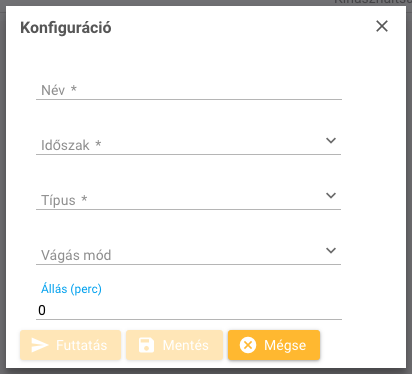Click the floppy disk icon on Mentés
The image size is (412, 374).
coord(146,345)
